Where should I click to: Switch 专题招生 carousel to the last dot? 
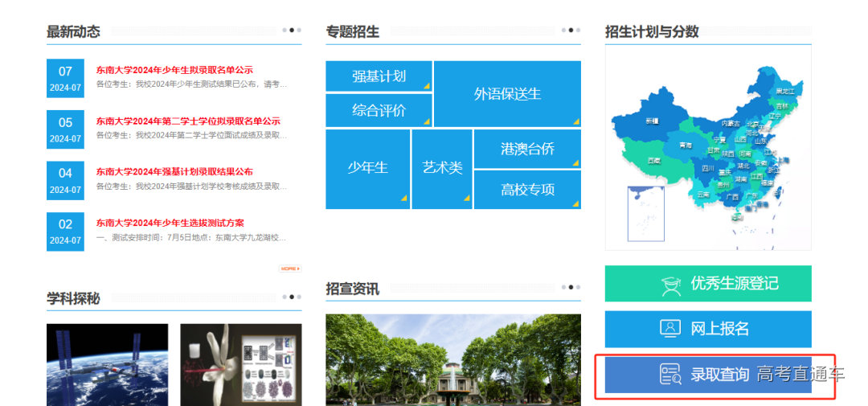[x=578, y=31]
